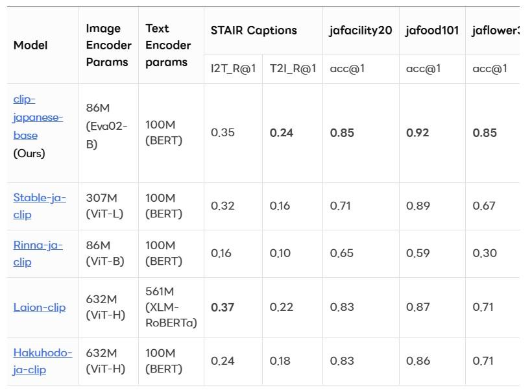Click the T2I_R@1 subheader cell
The width and height of the screenshot is (532, 392).
click(293, 69)
